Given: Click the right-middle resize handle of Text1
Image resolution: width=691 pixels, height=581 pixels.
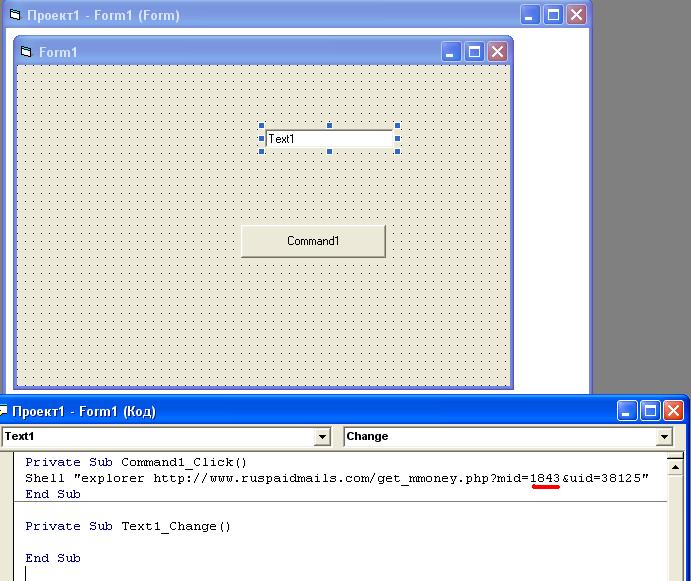Looking at the screenshot, I should [398, 139].
